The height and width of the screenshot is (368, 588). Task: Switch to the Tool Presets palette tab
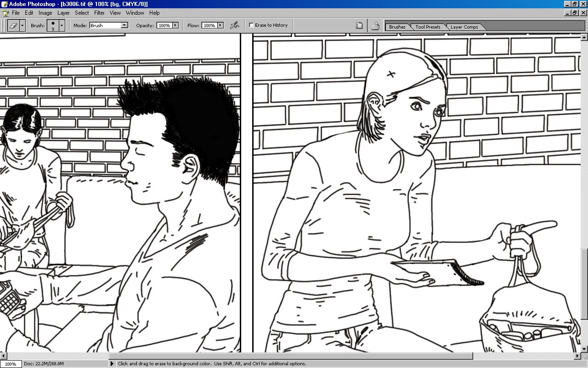428,27
